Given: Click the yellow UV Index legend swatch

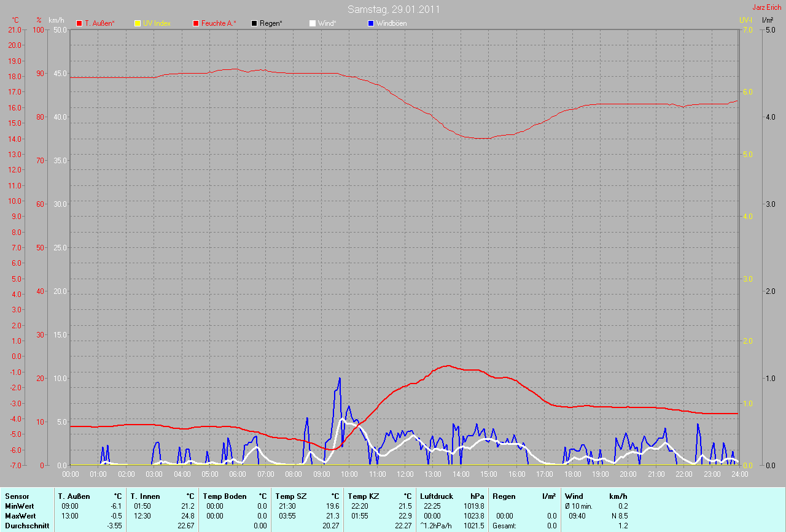Looking at the screenshot, I should click(138, 23).
